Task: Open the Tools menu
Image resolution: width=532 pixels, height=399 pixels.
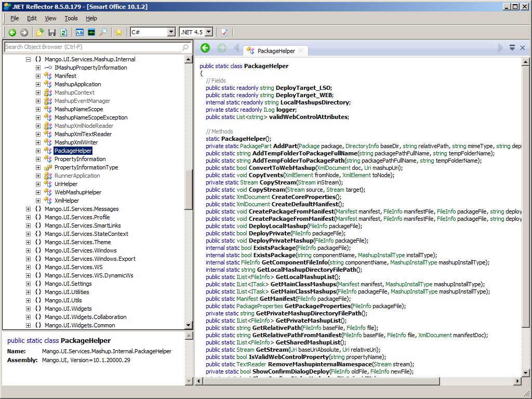Action: point(71,18)
